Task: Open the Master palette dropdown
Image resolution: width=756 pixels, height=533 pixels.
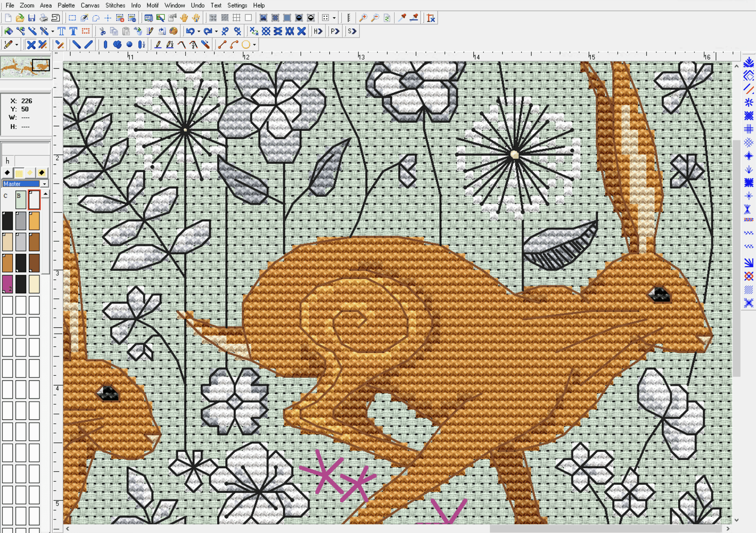Action: tap(45, 184)
